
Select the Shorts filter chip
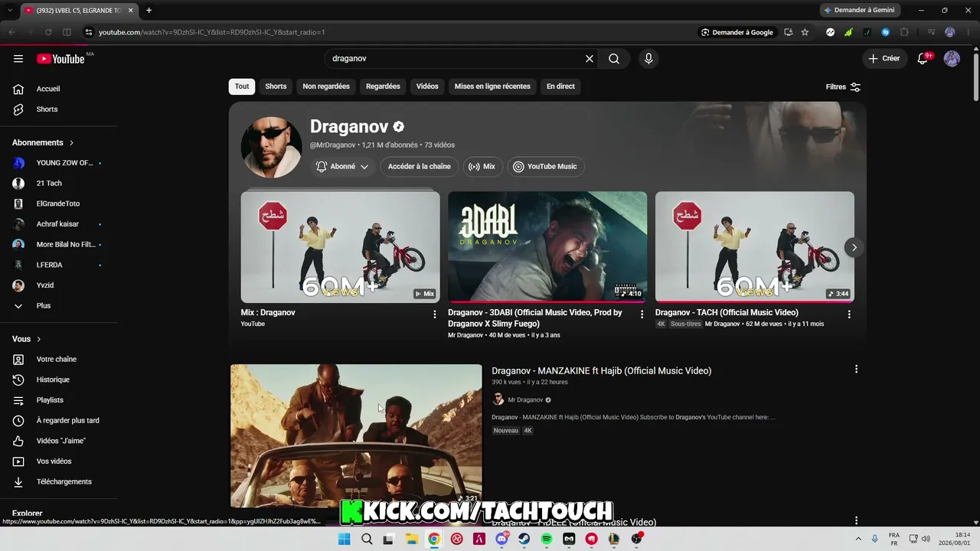point(276,86)
